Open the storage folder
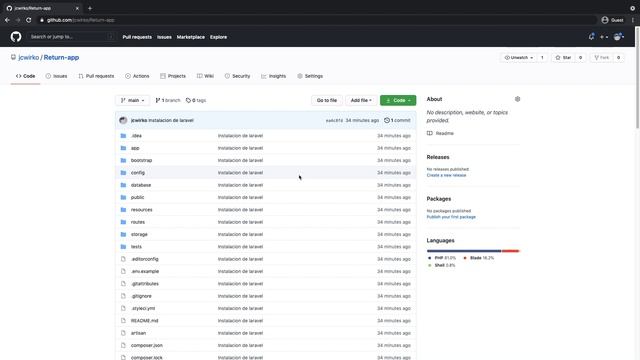This screenshot has height=360, width=640. tap(139, 234)
